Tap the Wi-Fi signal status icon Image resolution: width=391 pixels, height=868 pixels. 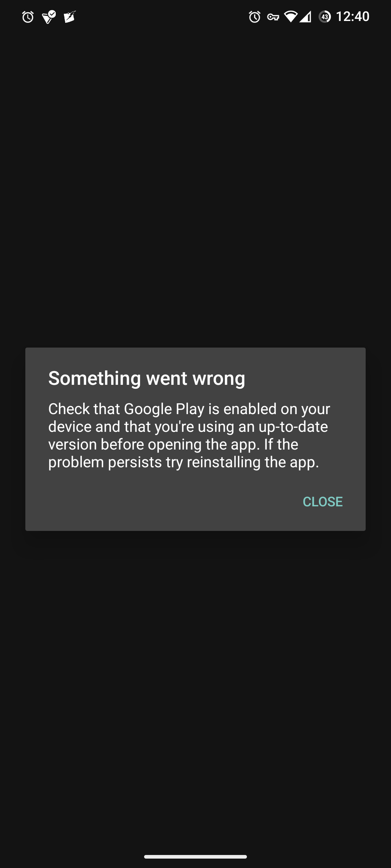coord(290,17)
